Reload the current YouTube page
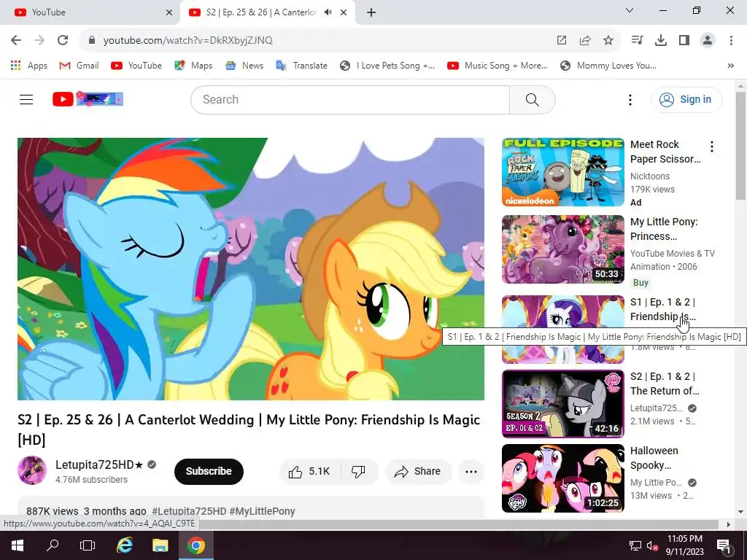The height and width of the screenshot is (560, 747). (x=63, y=41)
